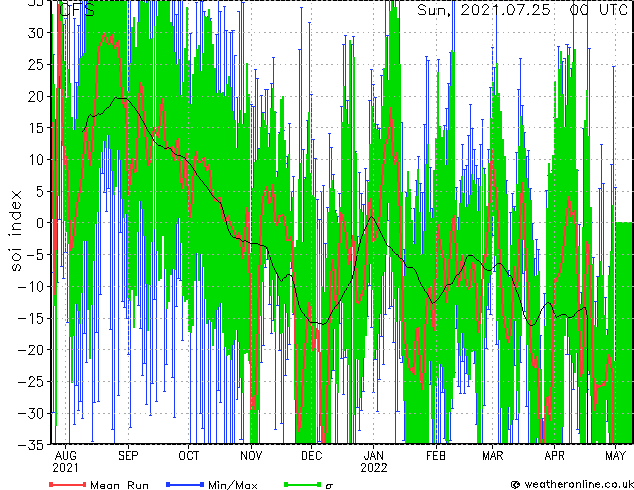Click the '25' y-axis value

point(35,64)
